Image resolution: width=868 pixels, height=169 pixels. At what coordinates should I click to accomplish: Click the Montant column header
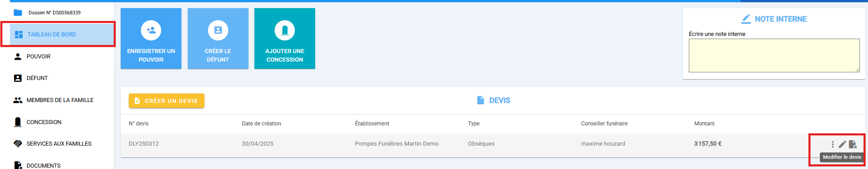pos(704,123)
